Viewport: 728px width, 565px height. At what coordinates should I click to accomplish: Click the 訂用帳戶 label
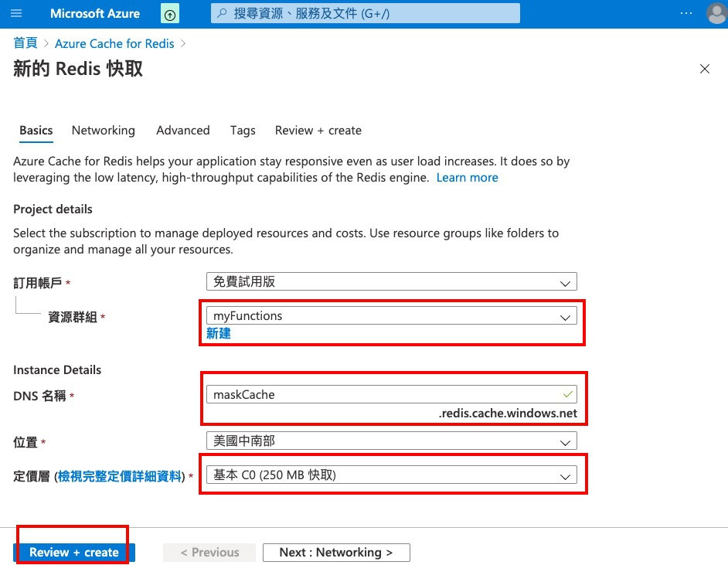[38, 283]
